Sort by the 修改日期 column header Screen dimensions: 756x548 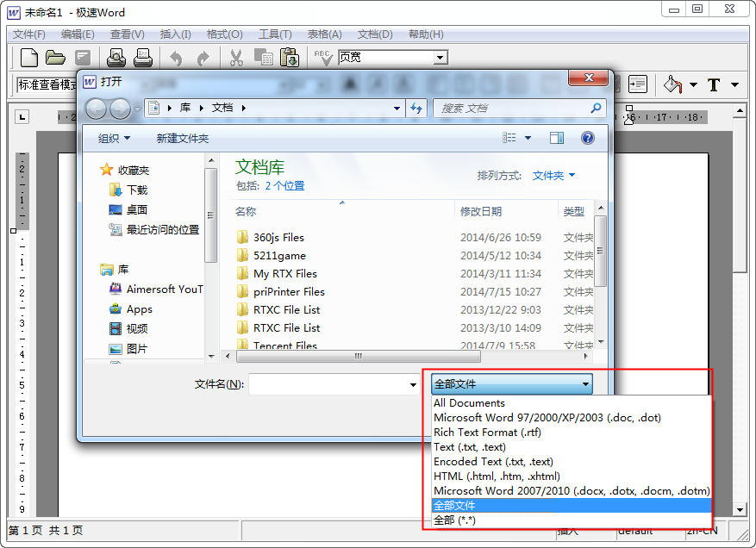(x=481, y=212)
